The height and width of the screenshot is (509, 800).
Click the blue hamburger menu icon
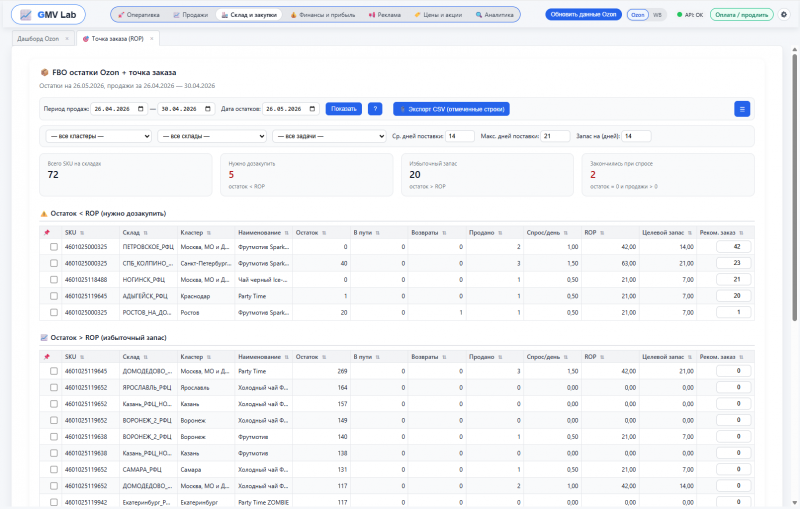(x=742, y=109)
